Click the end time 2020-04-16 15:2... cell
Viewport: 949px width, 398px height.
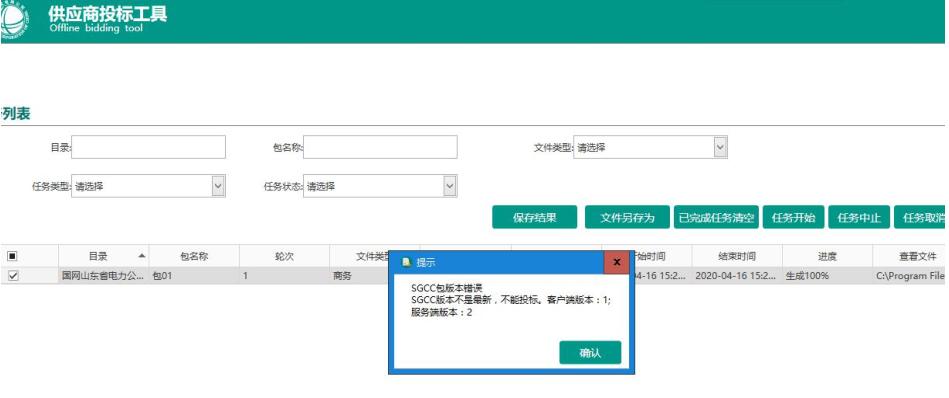(737, 276)
